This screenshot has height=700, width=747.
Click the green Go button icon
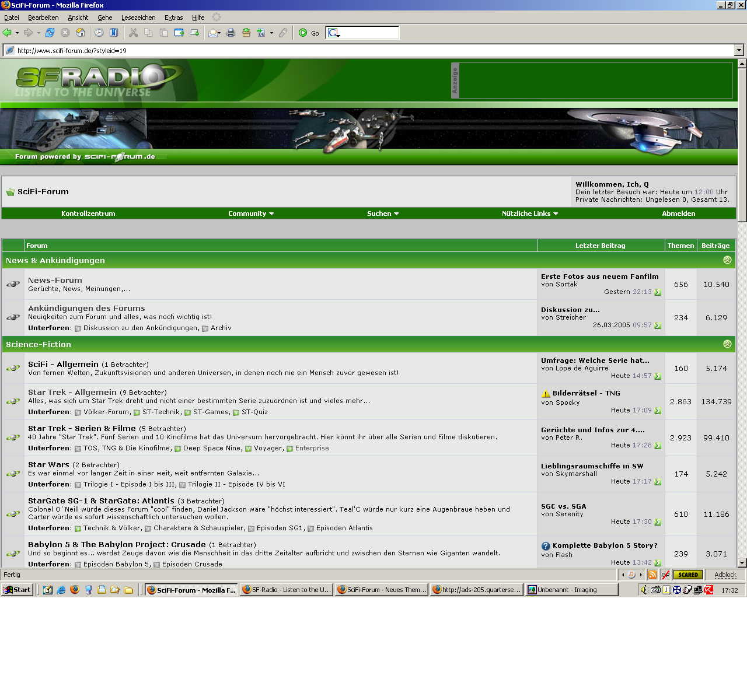pyautogui.click(x=303, y=33)
